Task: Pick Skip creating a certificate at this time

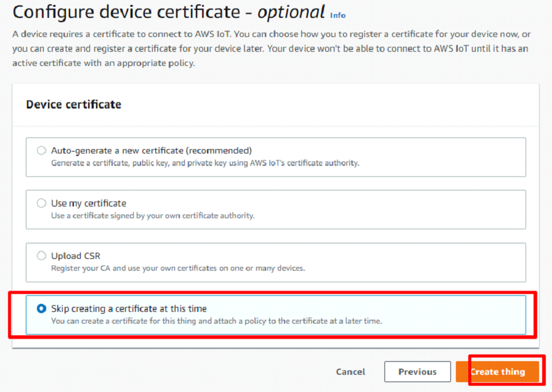Action: 41,308
